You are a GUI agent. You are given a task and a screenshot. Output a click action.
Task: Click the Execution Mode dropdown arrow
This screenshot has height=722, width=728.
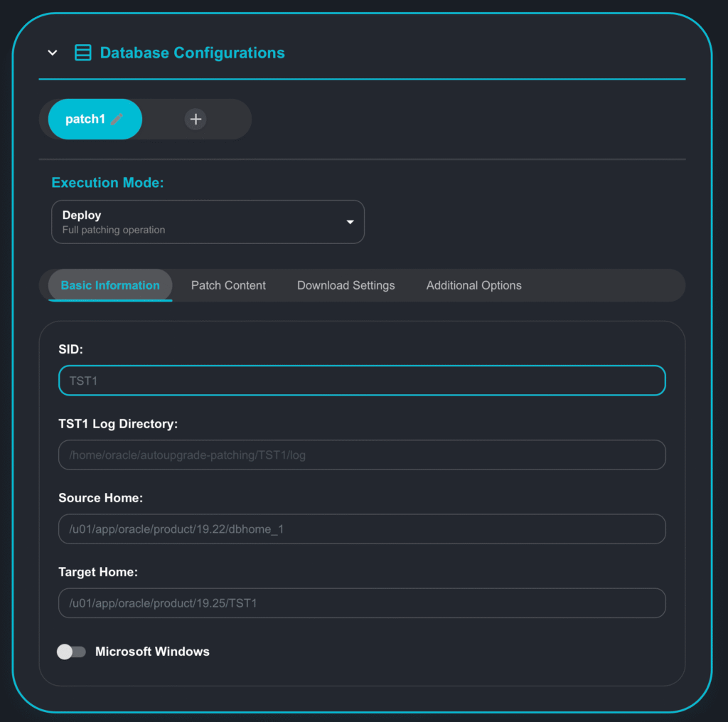[350, 222]
